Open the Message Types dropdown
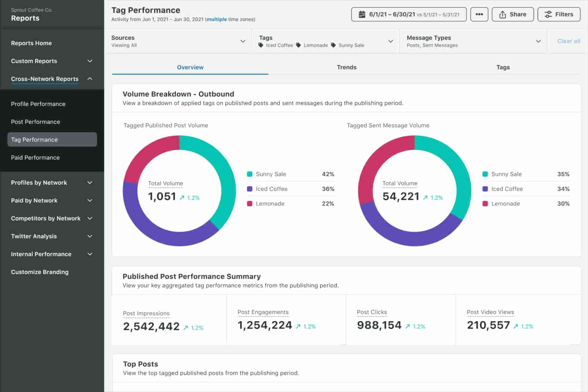Image resolution: width=588 pixels, height=392 pixels. [538, 41]
